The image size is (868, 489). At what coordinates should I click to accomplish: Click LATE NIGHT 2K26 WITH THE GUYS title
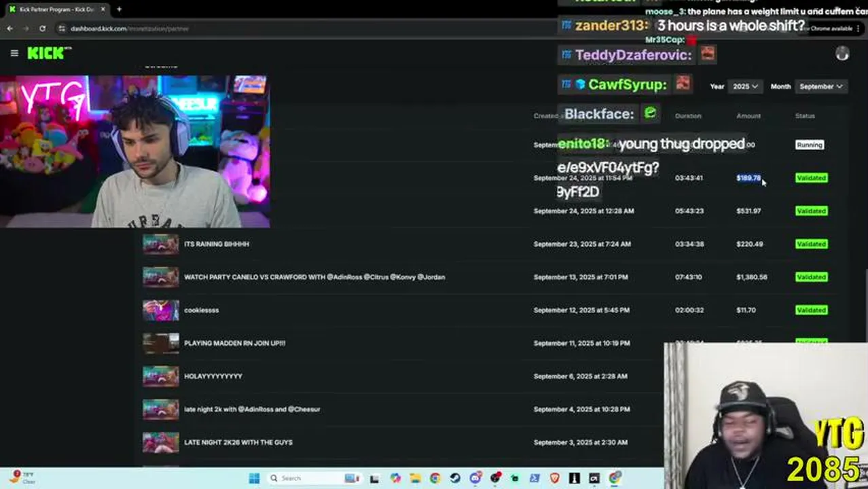[x=238, y=442]
